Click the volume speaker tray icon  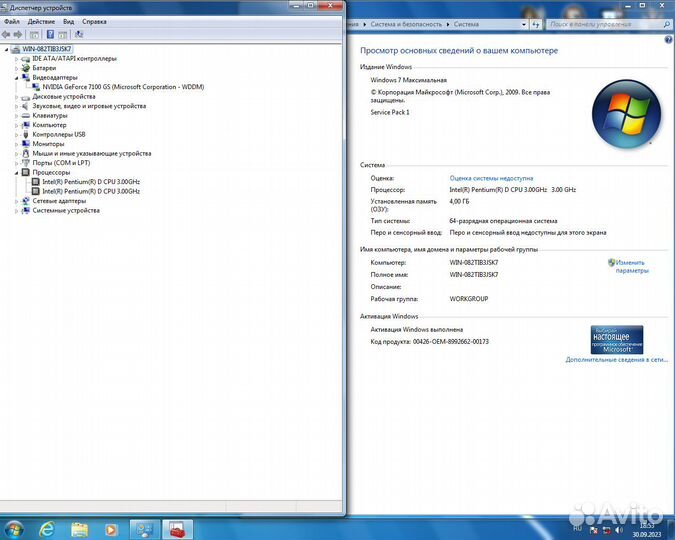619,530
